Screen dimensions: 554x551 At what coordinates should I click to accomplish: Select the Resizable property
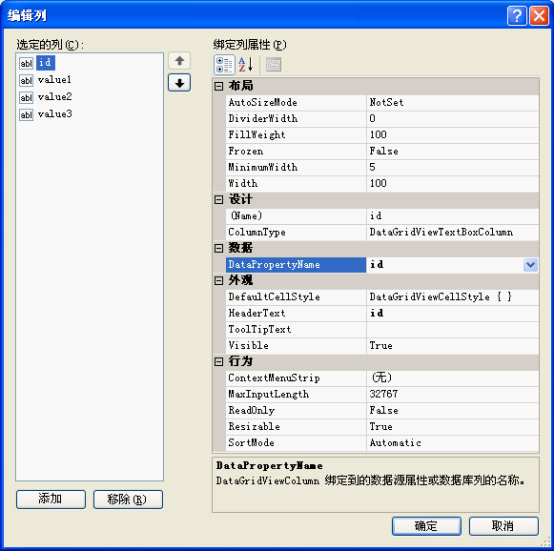point(296,427)
